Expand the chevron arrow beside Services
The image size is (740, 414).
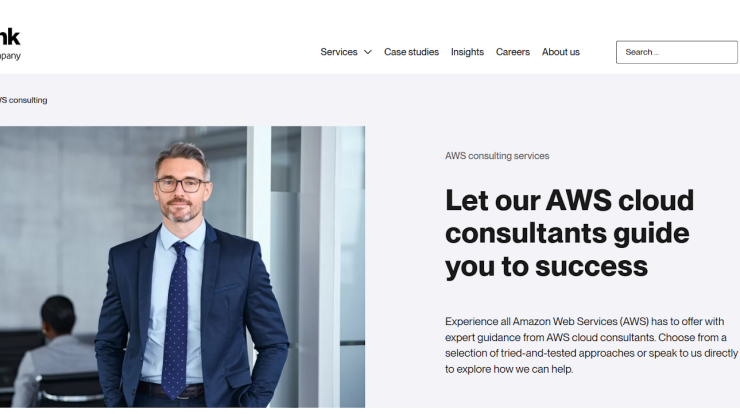(x=368, y=52)
